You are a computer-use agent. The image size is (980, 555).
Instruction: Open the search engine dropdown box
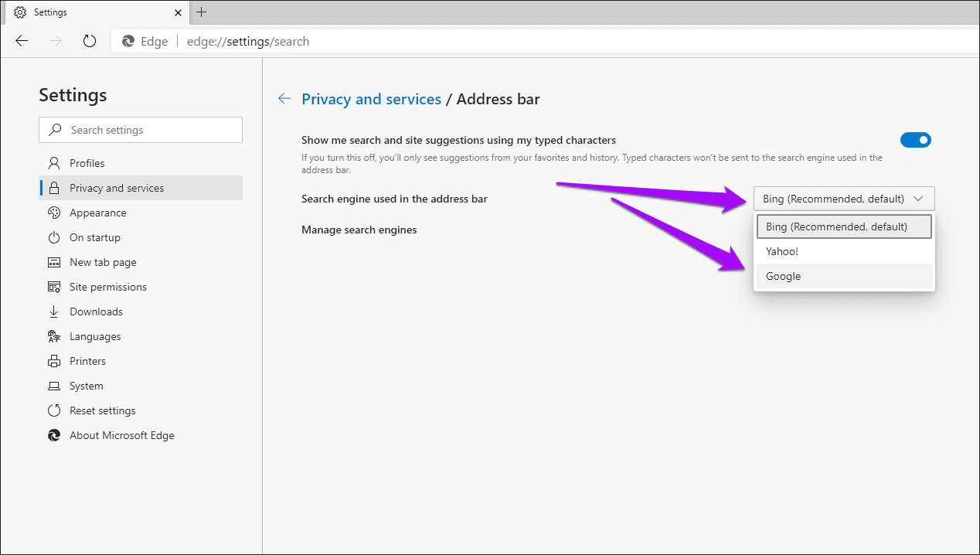pos(844,199)
